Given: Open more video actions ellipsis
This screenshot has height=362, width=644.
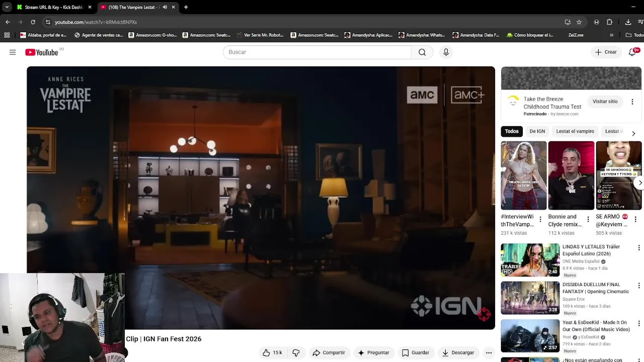Looking at the screenshot, I should 489,353.
